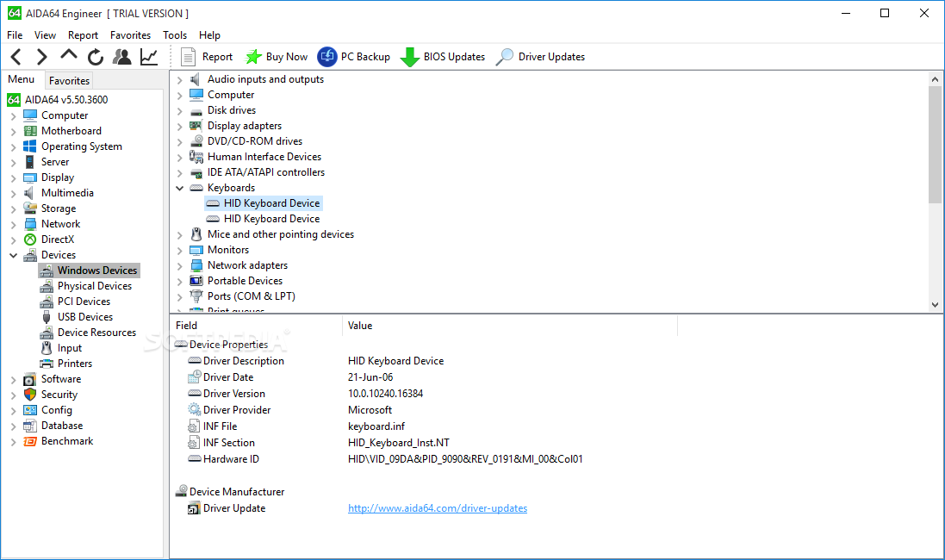Click device list scrollbar down arrow
This screenshot has height=560, width=945.
click(935, 305)
